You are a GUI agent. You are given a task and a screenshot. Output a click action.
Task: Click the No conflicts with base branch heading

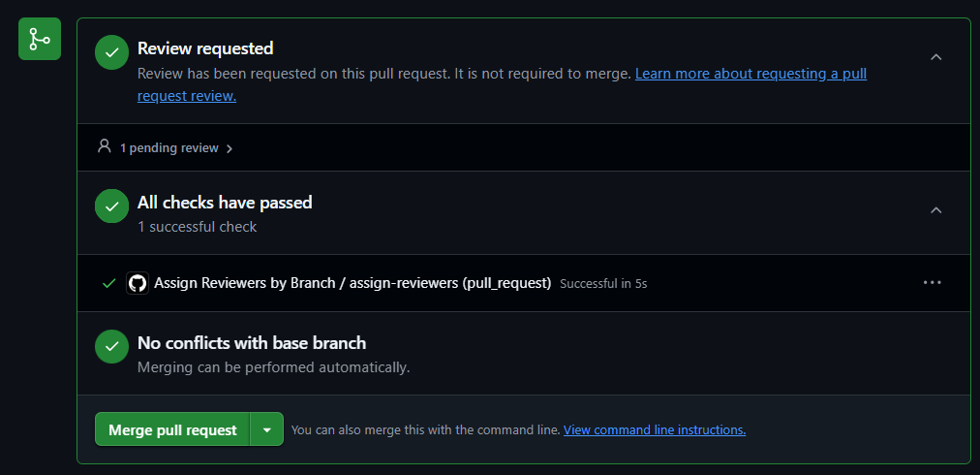click(x=252, y=343)
